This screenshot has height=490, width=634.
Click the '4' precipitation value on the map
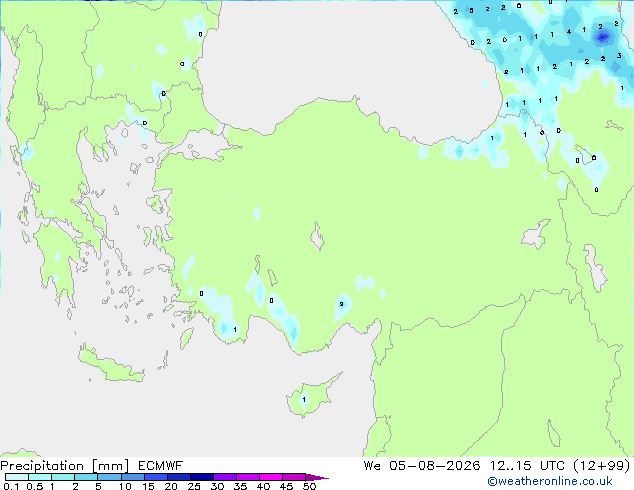click(569, 32)
